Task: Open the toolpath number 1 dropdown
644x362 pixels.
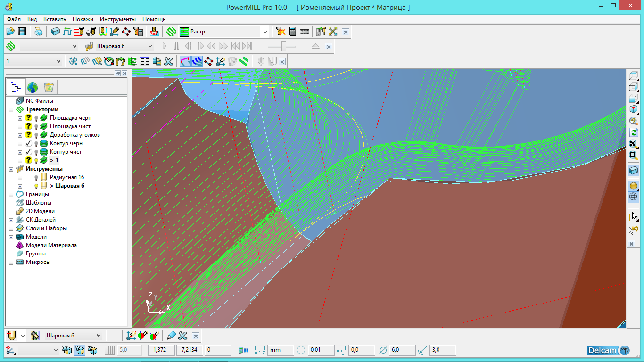Action: click(59, 61)
